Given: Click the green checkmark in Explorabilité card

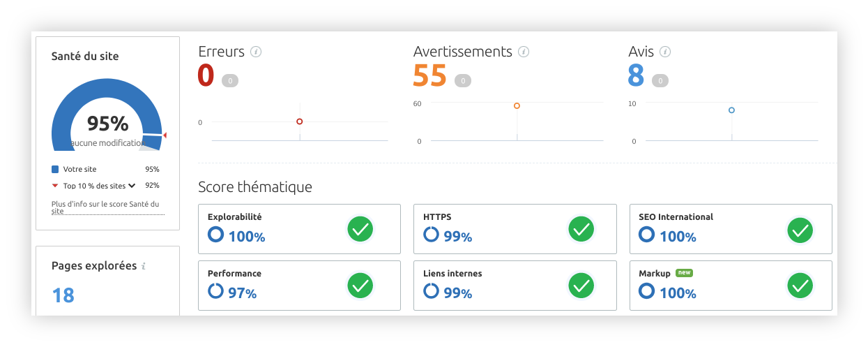Looking at the screenshot, I should (360, 229).
